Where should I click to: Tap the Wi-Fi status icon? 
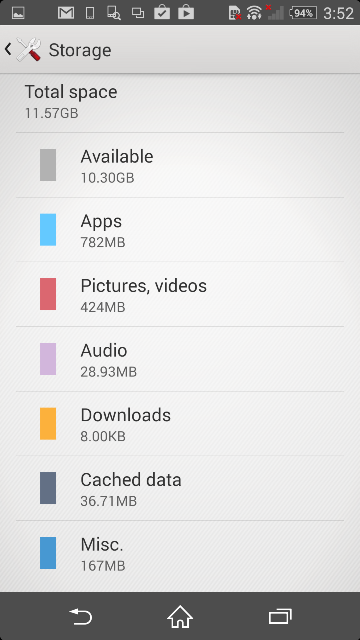(254, 13)
